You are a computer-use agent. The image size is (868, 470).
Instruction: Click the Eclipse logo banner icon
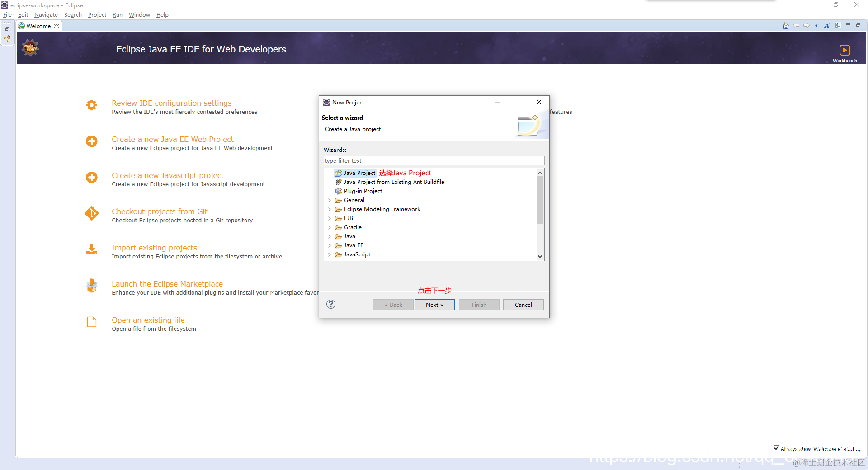(x=30, y=48)
